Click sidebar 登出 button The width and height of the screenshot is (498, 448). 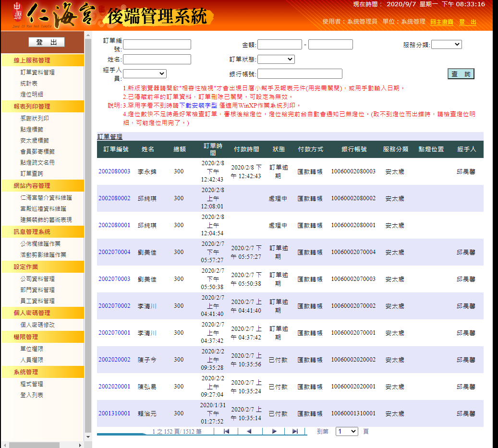point(47,42)
